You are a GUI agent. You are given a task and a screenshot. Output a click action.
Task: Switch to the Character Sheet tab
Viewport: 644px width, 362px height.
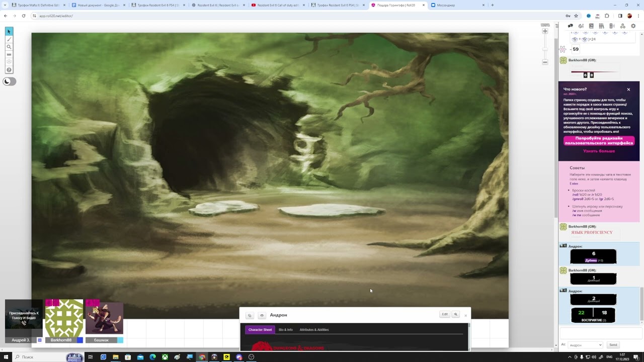click(260, 330)
